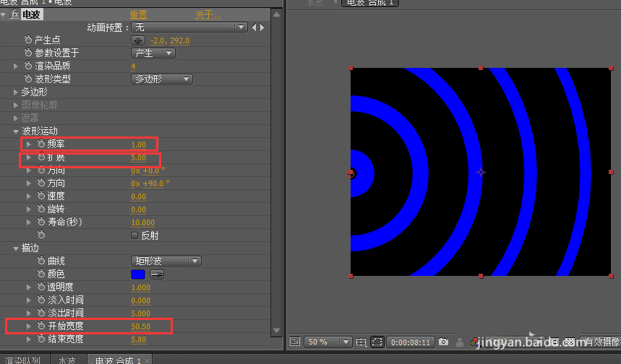Collapse the 波形运动 group

click(15, 131)
